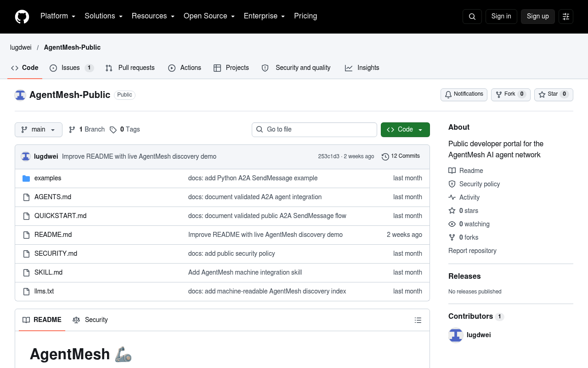This screenshot has height=368, width=588.
Task: Open the SKILL.md file
Action: coord(48,272)
